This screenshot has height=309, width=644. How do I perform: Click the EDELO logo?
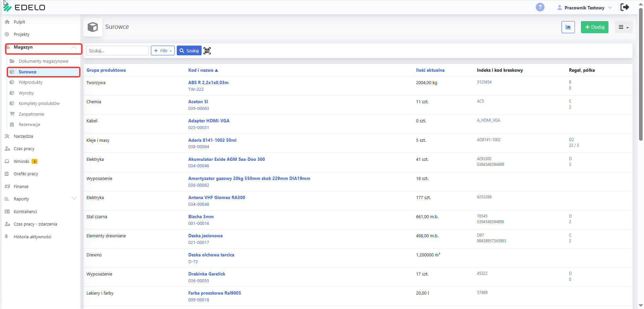click(24, 7)
